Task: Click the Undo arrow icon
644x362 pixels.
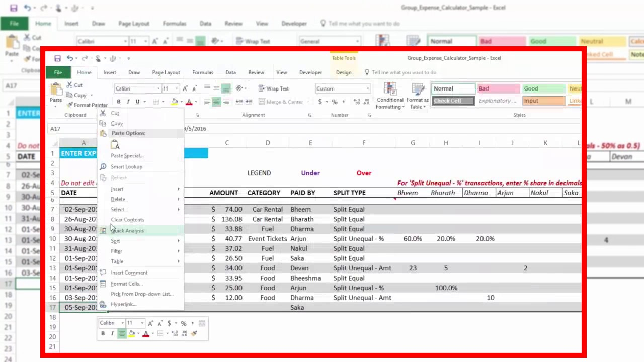Action: [70, 58]
